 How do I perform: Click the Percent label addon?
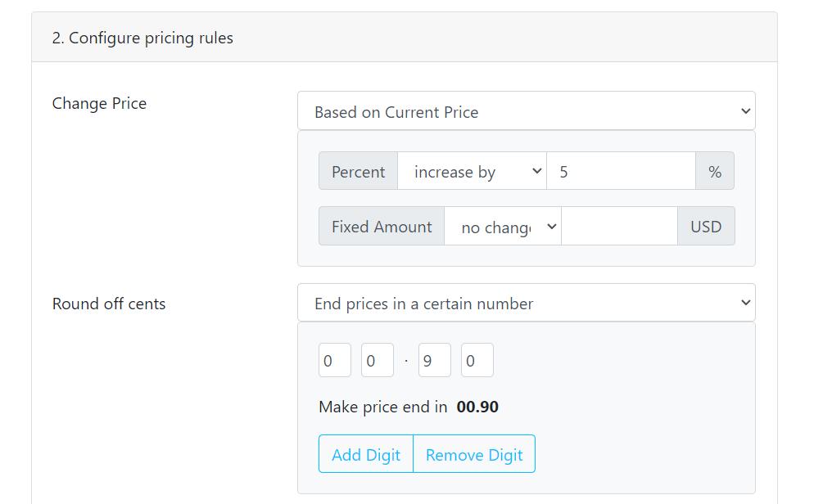coord(358,172)
